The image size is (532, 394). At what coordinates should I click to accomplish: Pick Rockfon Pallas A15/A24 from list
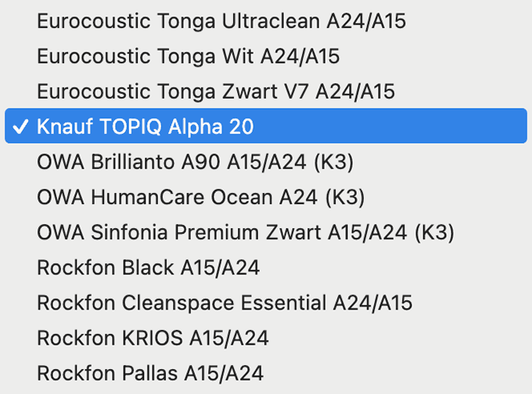tap(149, 373)
